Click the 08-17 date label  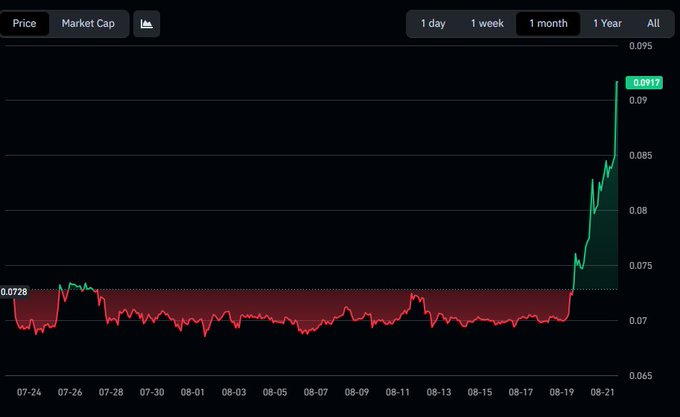(520, 392)
